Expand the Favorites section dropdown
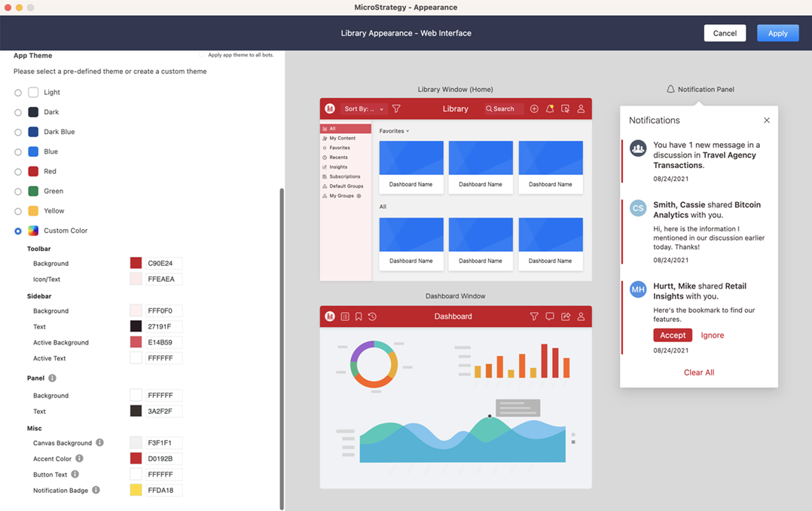The image size is (812, 511). tap(394, 131)
